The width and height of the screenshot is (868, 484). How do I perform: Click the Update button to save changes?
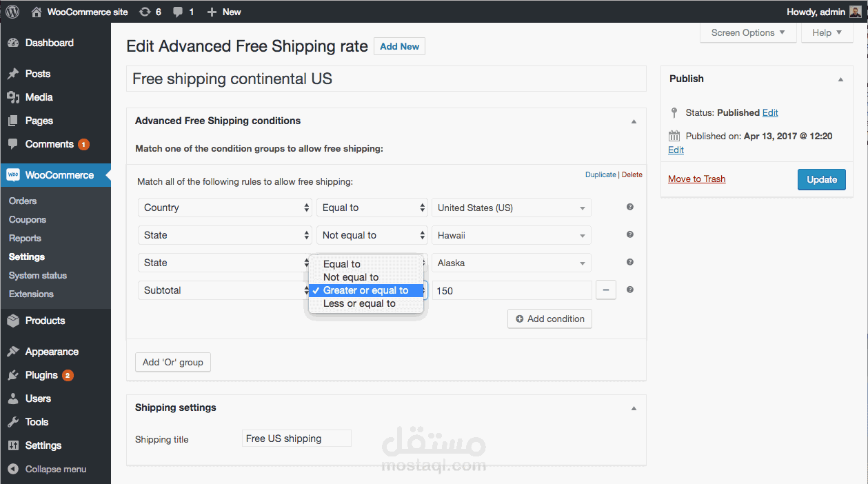pyautogui.click(x=821, y=179)
